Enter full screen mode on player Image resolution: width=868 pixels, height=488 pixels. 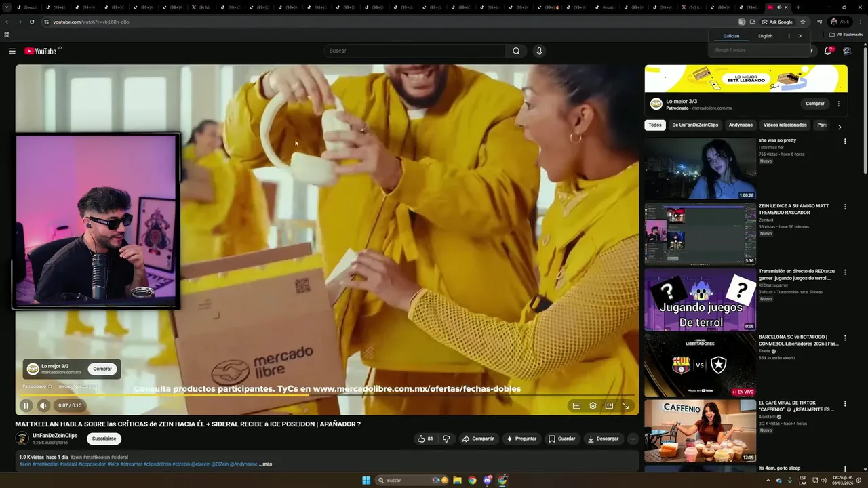pyautogui.click(x=625, y=405)
